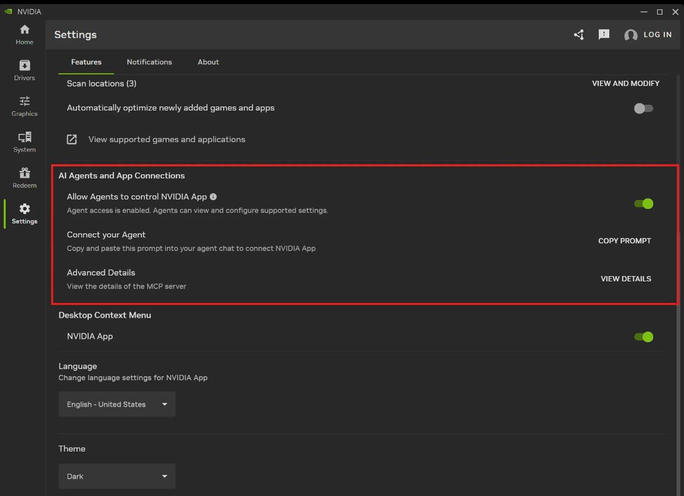Screen dimensions: 684x496
Task: Open the Dark theme dropdown
Action: (117, 476)
